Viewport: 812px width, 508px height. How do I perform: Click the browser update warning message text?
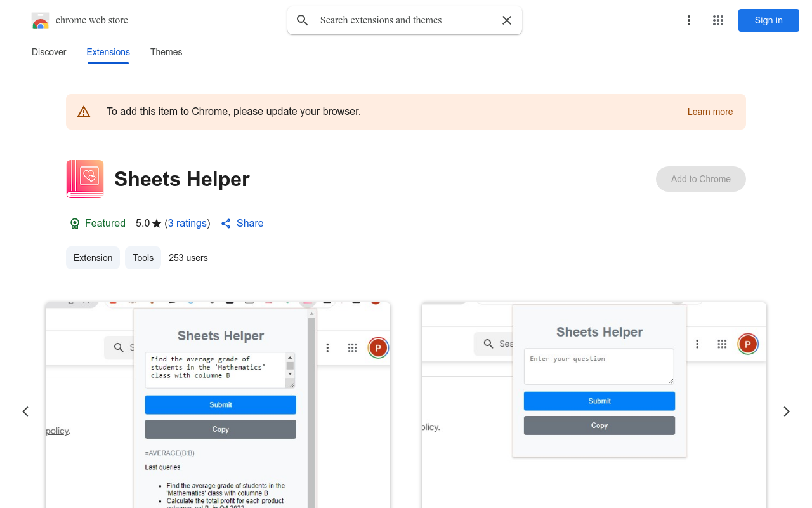point(233,112)
